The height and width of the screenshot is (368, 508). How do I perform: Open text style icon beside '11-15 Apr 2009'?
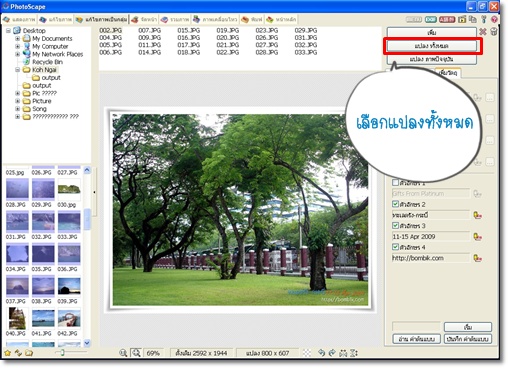click(x=477, y=237)
